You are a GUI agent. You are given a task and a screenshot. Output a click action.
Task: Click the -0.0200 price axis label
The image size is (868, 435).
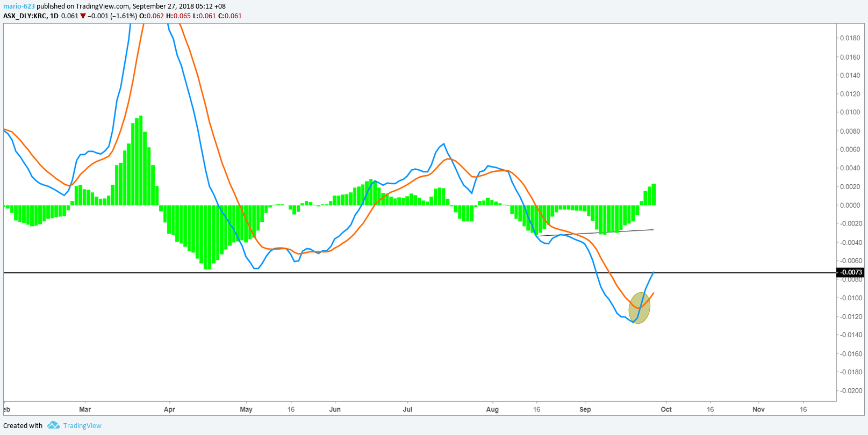[x=851, y=390]
